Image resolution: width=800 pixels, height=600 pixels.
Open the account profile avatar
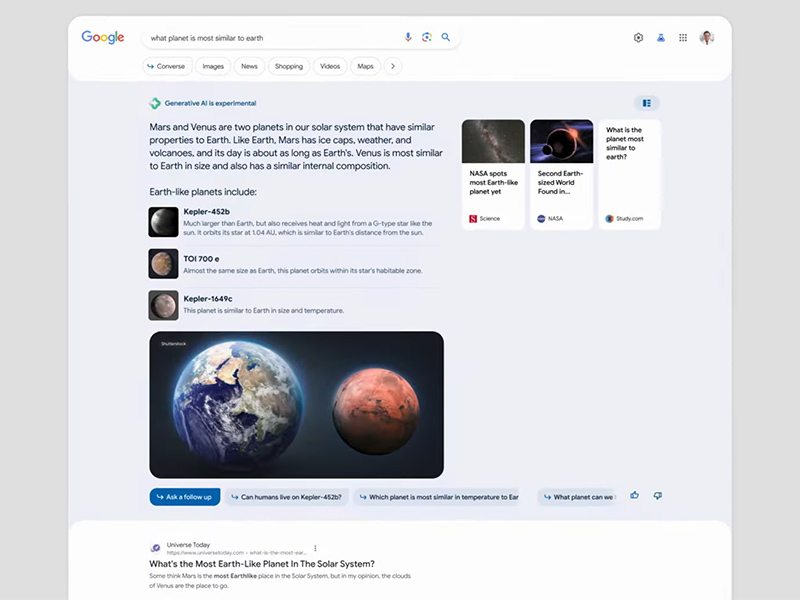point(707,38)
